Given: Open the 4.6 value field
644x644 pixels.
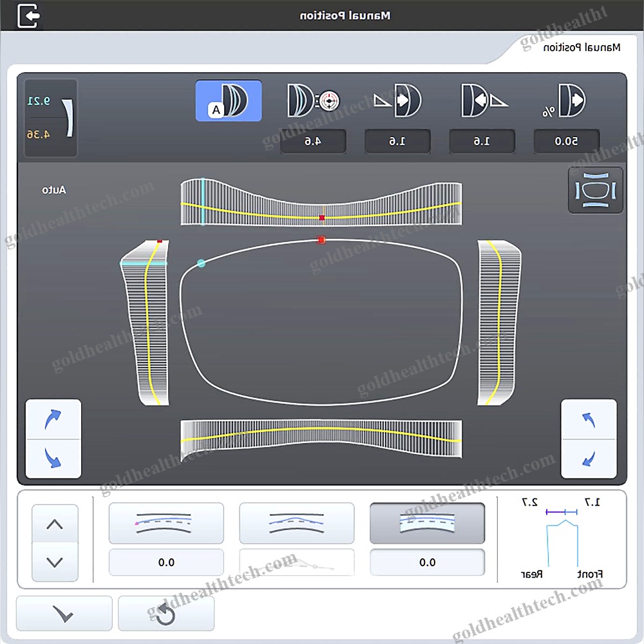Looking at the screenshot, I should click(x=313, y=141).
